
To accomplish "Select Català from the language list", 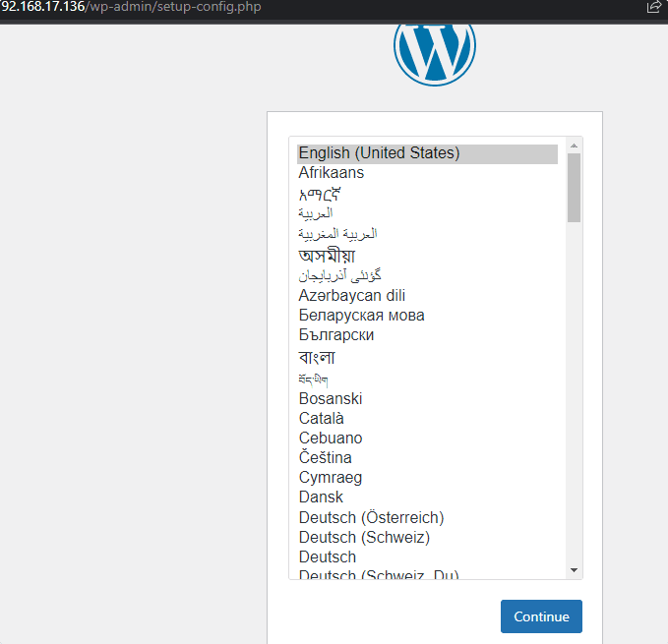I will pos(427,419).
